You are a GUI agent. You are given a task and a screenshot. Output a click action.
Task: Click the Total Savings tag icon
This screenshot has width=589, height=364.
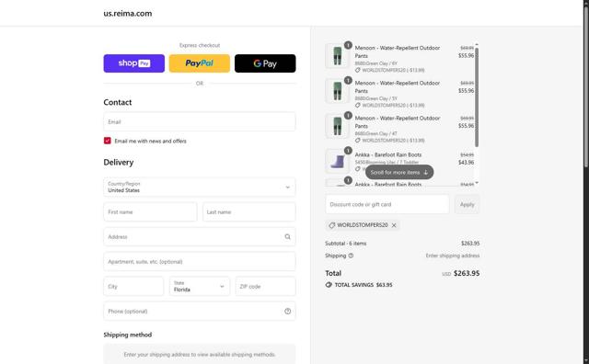pos(329,285)
